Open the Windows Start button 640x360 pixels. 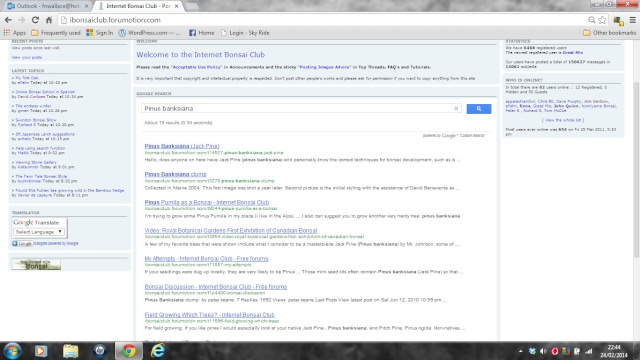point(12,351)
